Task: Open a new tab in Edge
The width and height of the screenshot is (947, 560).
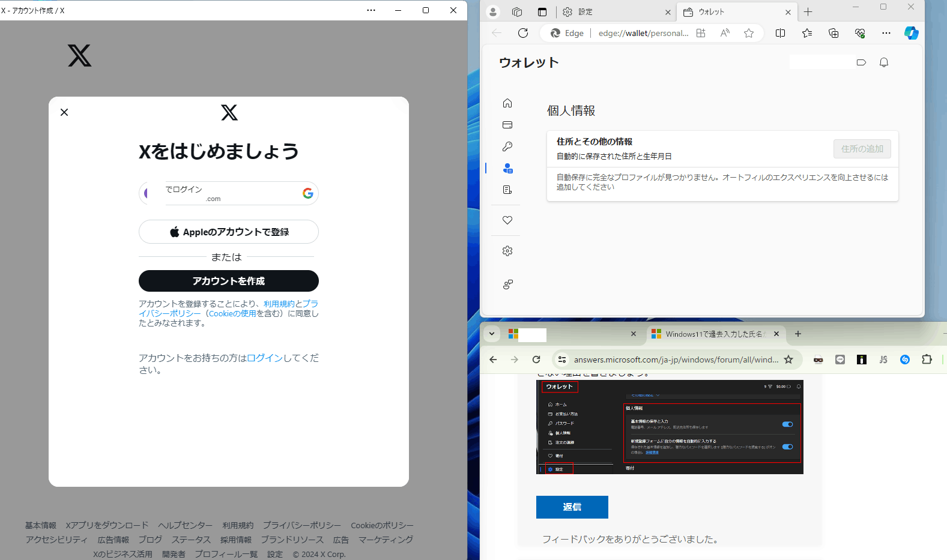Action: click(808, 12)
